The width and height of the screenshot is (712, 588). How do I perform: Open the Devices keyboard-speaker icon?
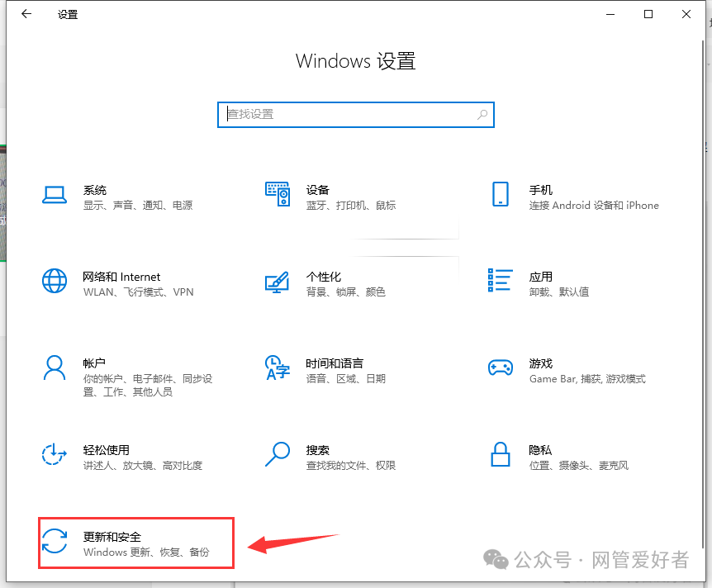coord(278,194)
